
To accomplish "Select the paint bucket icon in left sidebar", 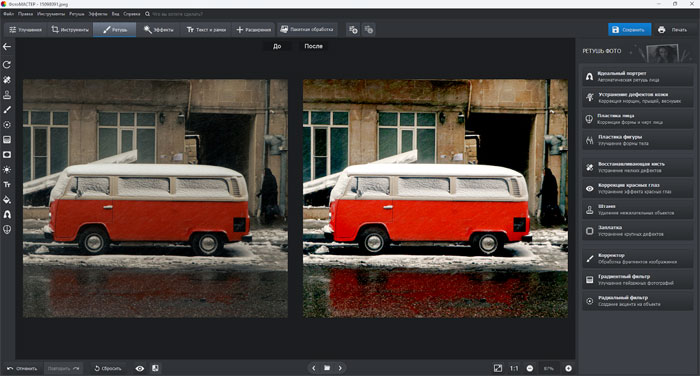I will tap(7, 200).
